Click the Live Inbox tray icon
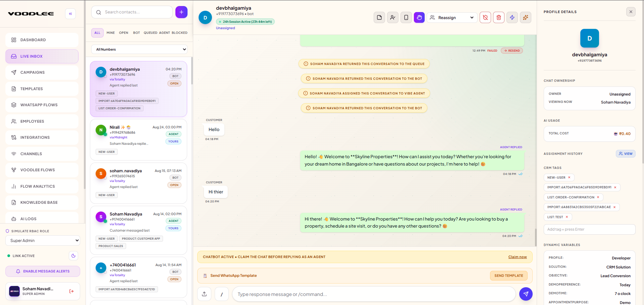 coord(14,56)
